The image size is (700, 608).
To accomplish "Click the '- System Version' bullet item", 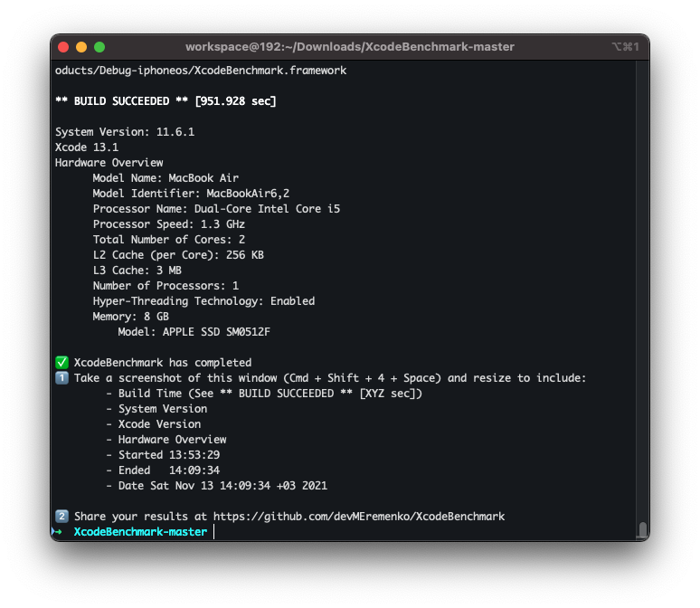I will pyautogui.click(x=156, y=409).
